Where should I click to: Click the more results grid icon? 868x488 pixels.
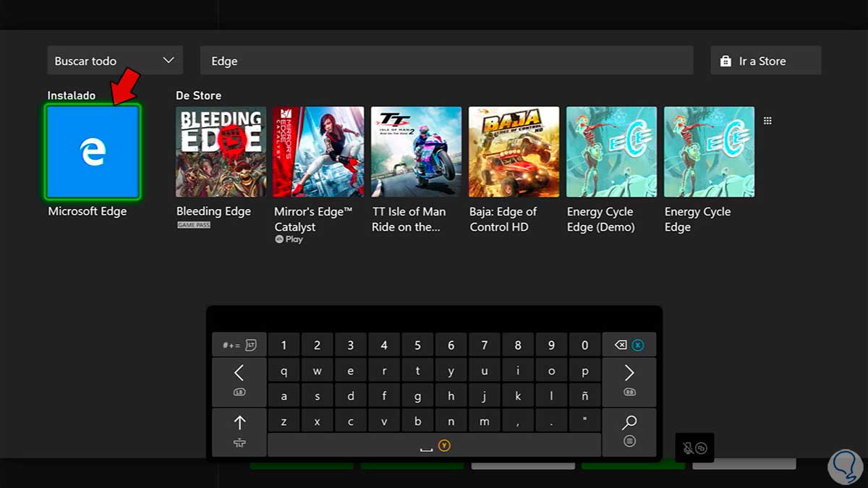pos(767,121)
